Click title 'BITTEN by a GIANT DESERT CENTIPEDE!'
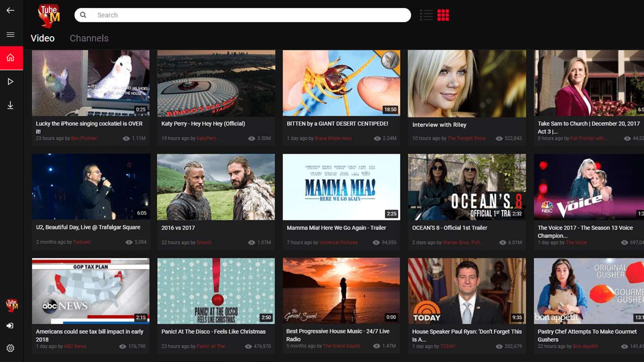644x362 pixels. pyautogui.click(x=338, y=124)
